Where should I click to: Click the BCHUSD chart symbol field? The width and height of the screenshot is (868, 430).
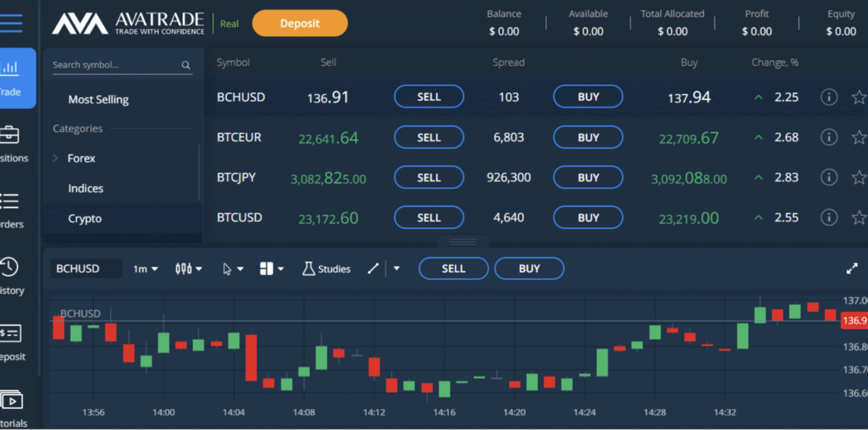[x=86, y=269]
